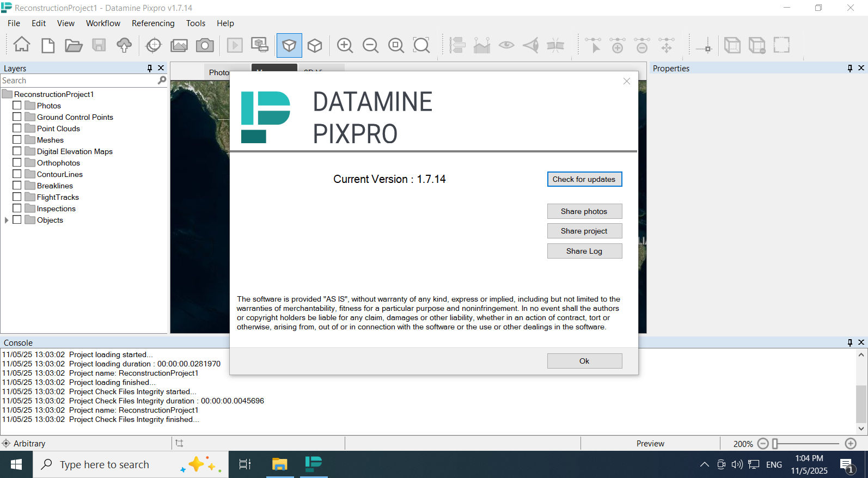The image size is (868, 478).
Task: Open the Workflow menu
Action: (103, 23)
